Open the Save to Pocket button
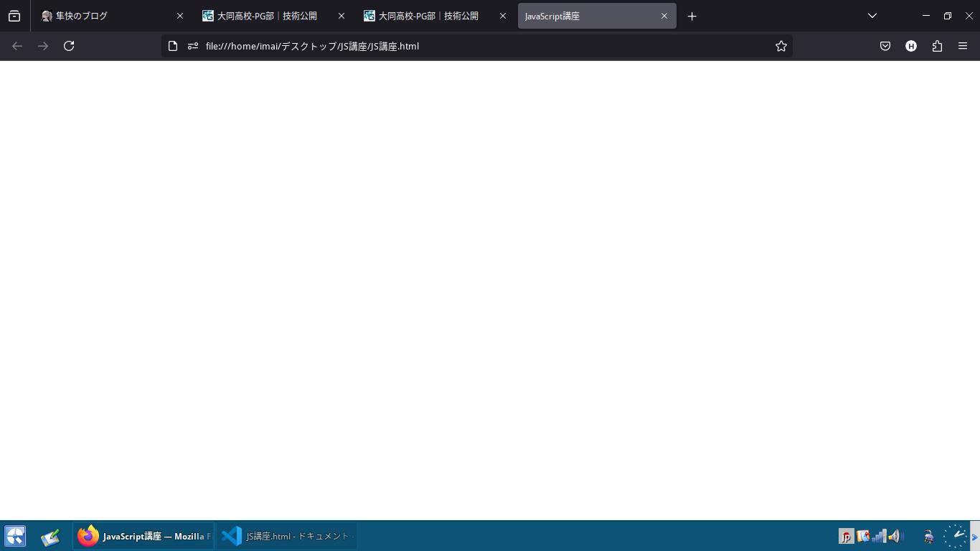 pyautogui.click(x=885, y=46)
